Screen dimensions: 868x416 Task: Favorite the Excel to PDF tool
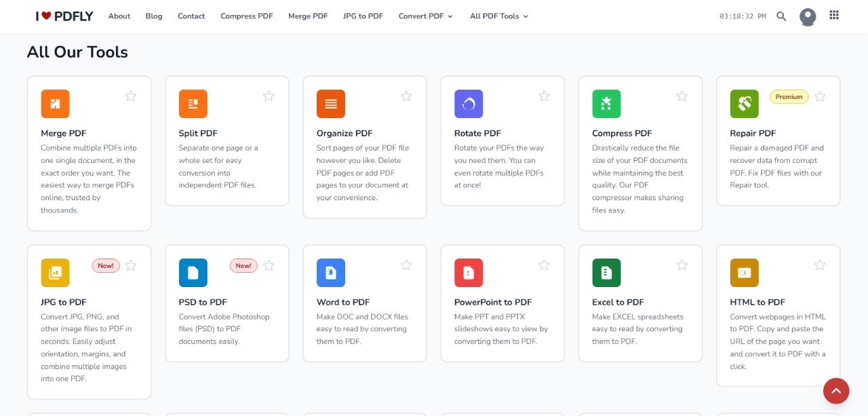[682, 265]
